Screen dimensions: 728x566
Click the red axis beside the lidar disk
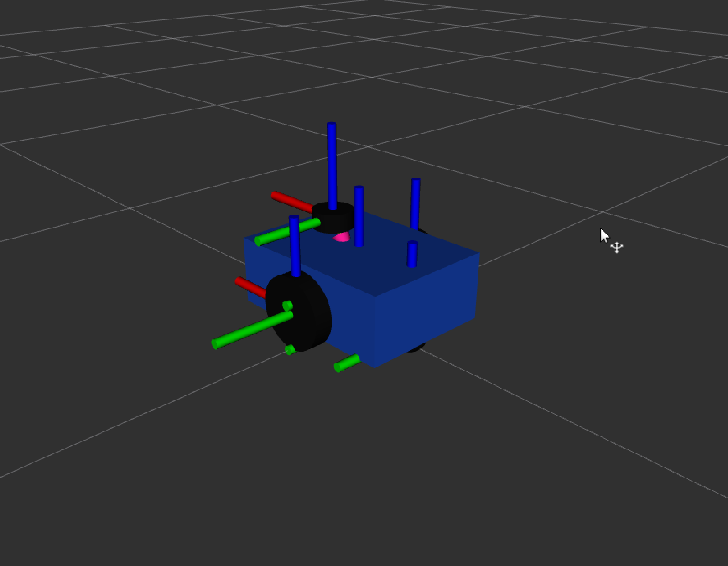tap(292, 202)
